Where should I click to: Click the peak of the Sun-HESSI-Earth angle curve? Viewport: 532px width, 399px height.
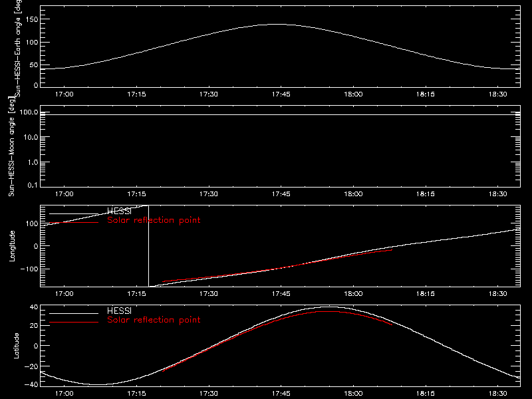tap(278, 24)
